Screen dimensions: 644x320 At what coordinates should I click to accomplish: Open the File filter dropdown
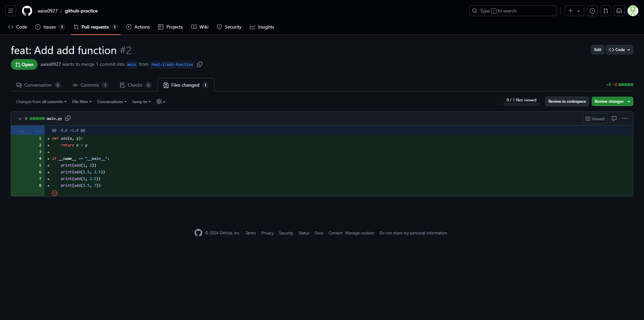tap(82, 102)
